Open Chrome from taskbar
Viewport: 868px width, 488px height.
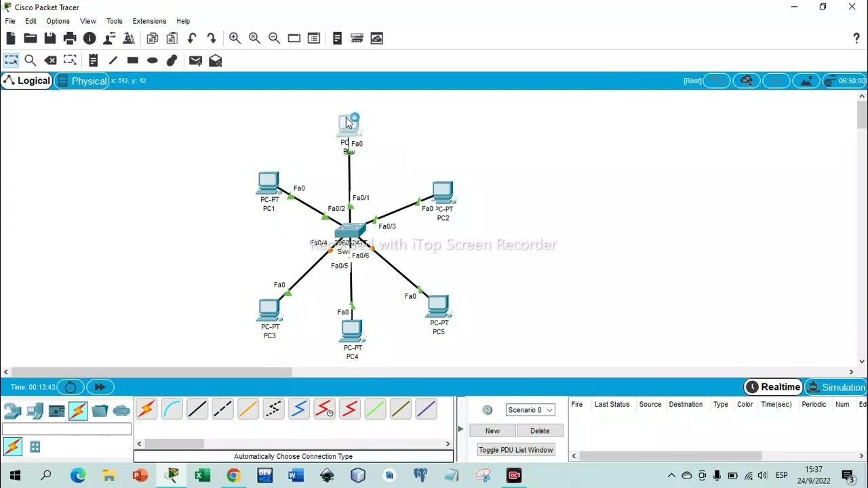(233, 476)
